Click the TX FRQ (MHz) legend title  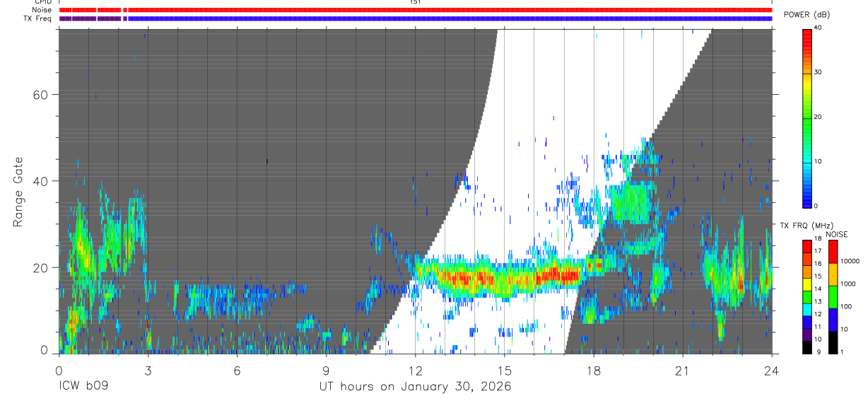coord(808,226)
